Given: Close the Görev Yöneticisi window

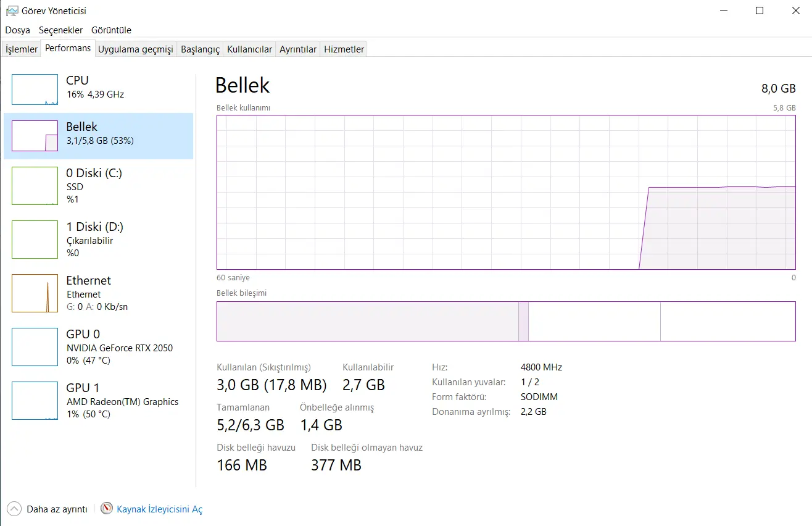Looking at the screenshot, I should (x=796, y=10).
